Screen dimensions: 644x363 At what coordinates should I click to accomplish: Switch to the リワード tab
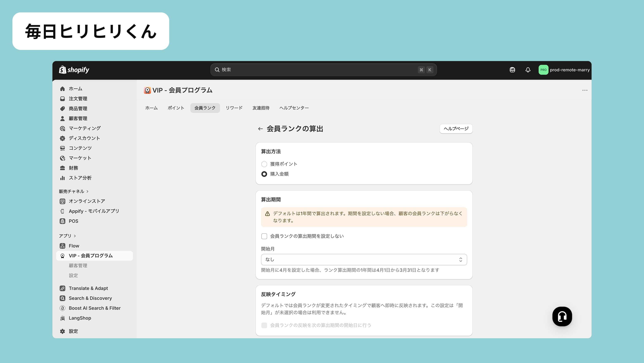coord(234,108)
